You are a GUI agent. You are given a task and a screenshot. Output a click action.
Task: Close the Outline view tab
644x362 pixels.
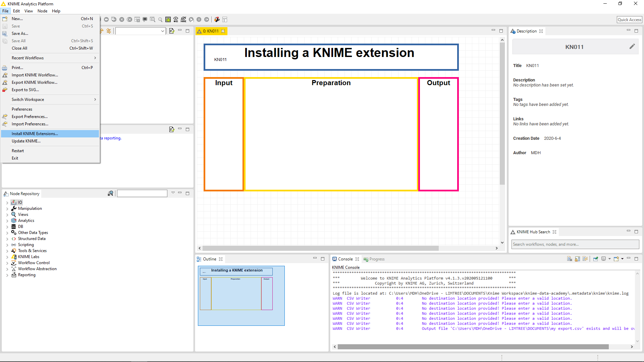click(221, 259)
